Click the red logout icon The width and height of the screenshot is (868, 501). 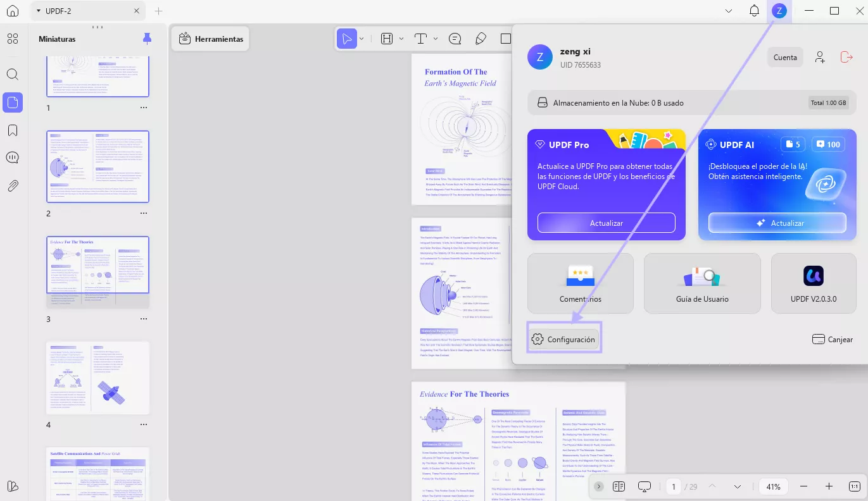tap(846, 57)
